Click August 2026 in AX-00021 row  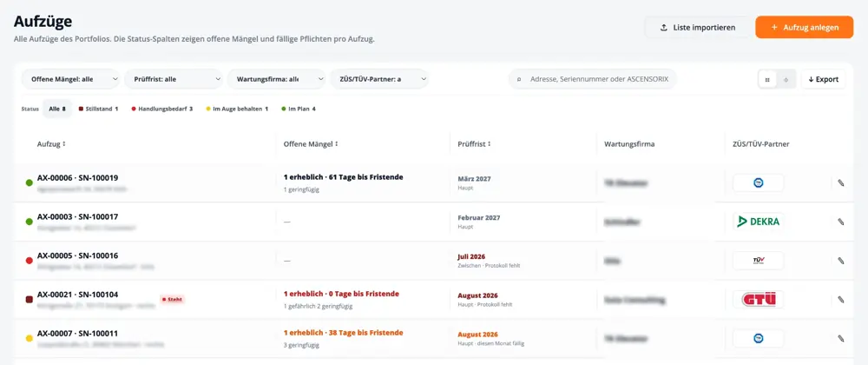click(x=477, y=295)
